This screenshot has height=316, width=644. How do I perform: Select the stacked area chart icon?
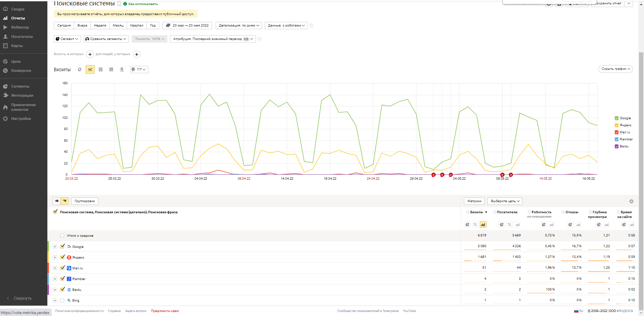point(100,70)
